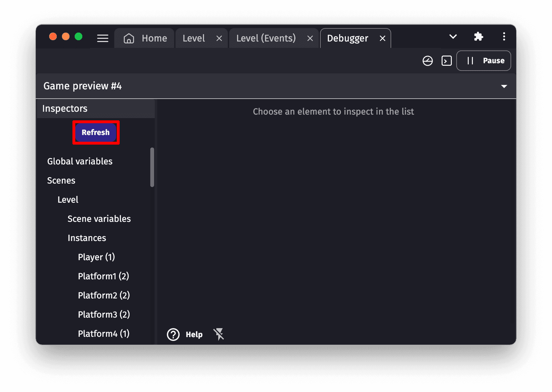The width and height of the screenshot is (552, 392).
Task: Select Scene variables under Level
Action: pos(99,219)
